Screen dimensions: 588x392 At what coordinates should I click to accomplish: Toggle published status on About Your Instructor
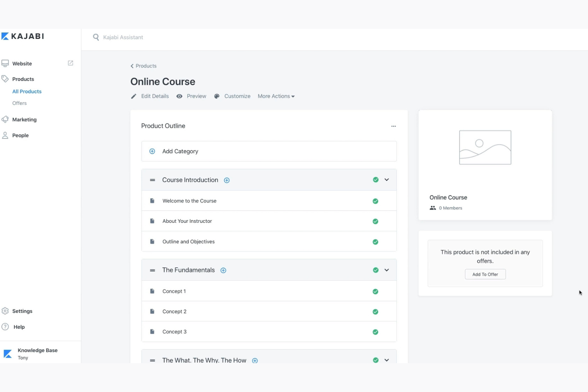point(375,221)
